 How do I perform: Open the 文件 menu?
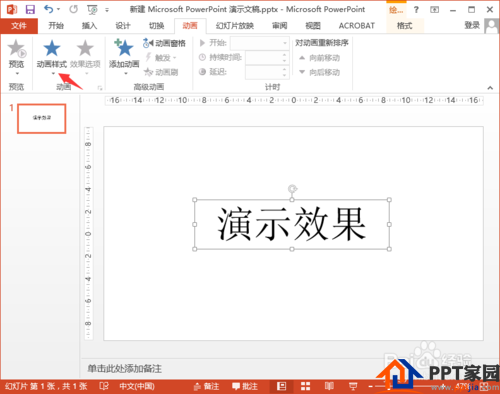(19, 26)
